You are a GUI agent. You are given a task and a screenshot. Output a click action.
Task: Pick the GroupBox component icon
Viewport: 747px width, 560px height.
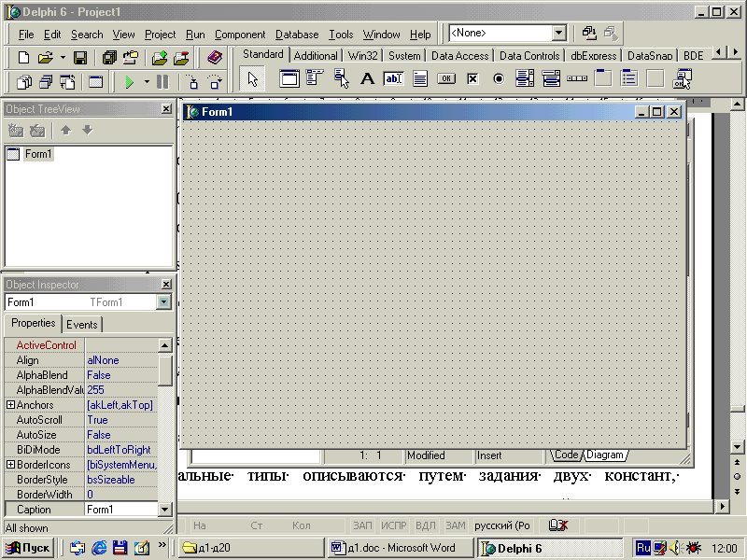coord(603,78)
